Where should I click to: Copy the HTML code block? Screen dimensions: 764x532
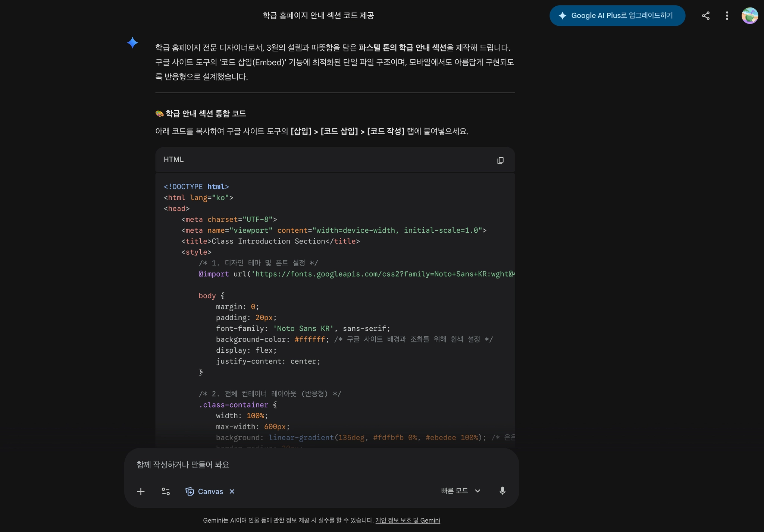[x=500, y=160]
